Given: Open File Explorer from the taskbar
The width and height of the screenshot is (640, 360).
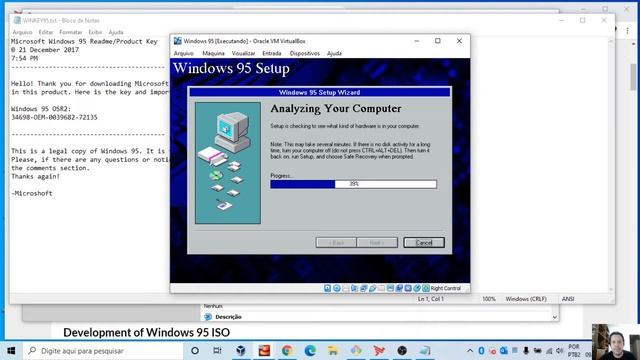Looking at the screenshot, I should click(333, 351).
